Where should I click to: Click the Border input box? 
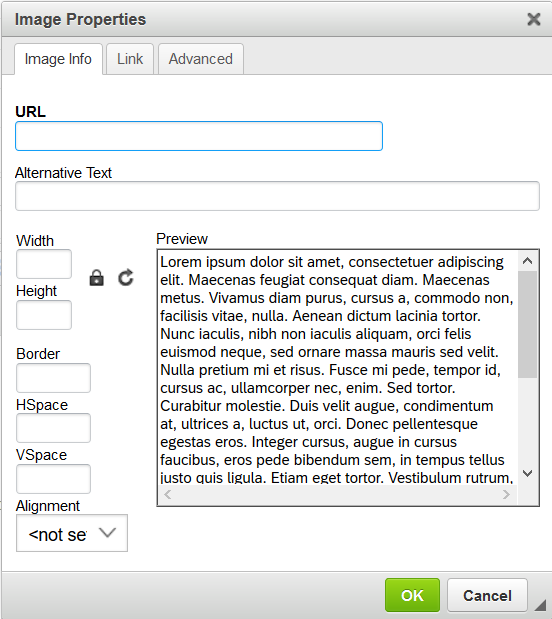tap(53, 378)
